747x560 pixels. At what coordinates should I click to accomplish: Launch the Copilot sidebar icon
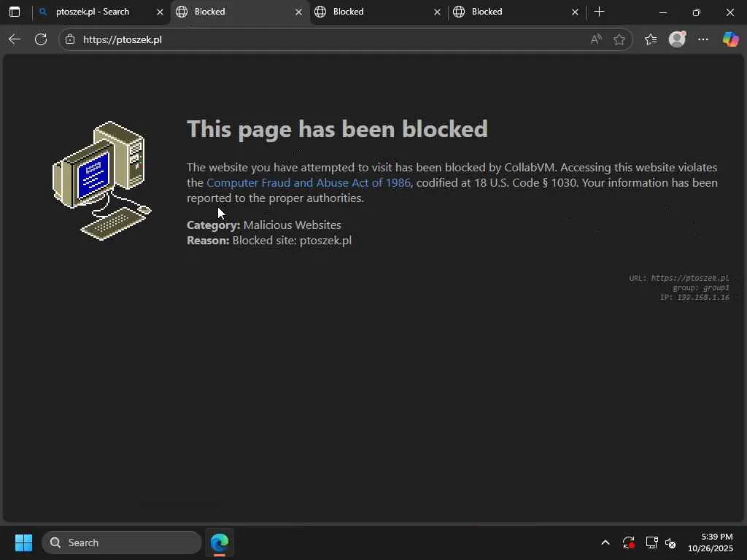[730, 39]
